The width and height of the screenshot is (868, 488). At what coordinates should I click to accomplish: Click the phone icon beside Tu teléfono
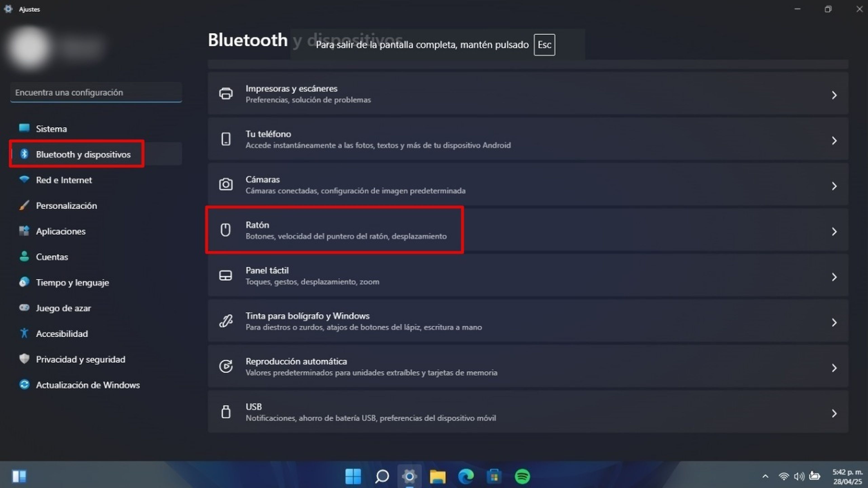click(226, 139)
